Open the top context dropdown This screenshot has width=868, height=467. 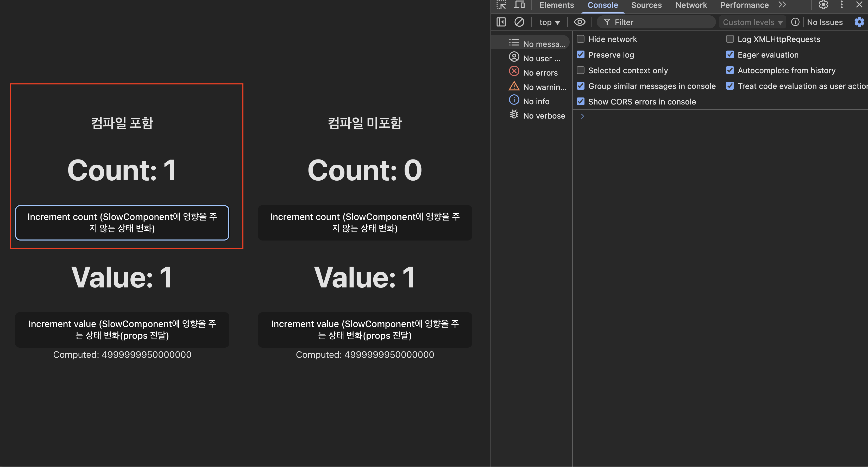point(549,23)
